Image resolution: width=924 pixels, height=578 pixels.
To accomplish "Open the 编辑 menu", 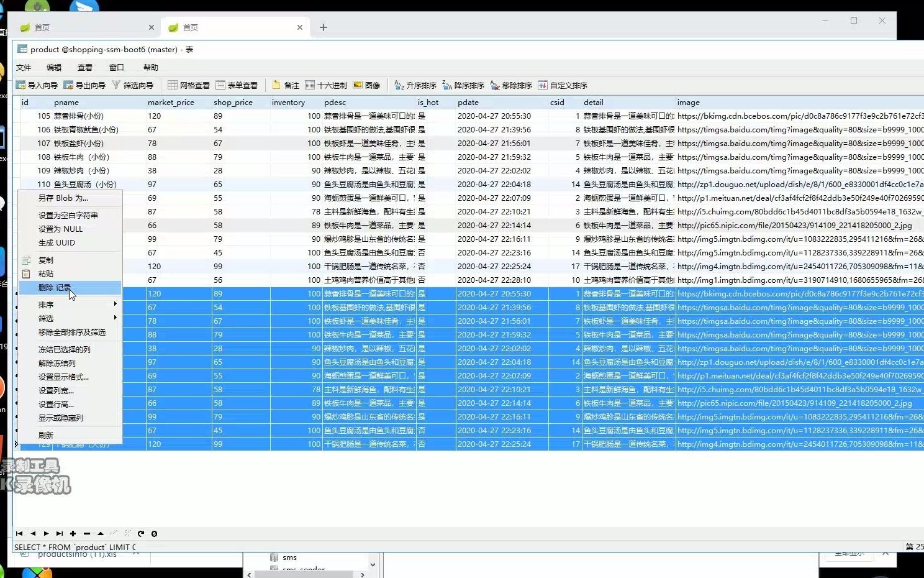I will pyautogui.click(x=54, y=67).
